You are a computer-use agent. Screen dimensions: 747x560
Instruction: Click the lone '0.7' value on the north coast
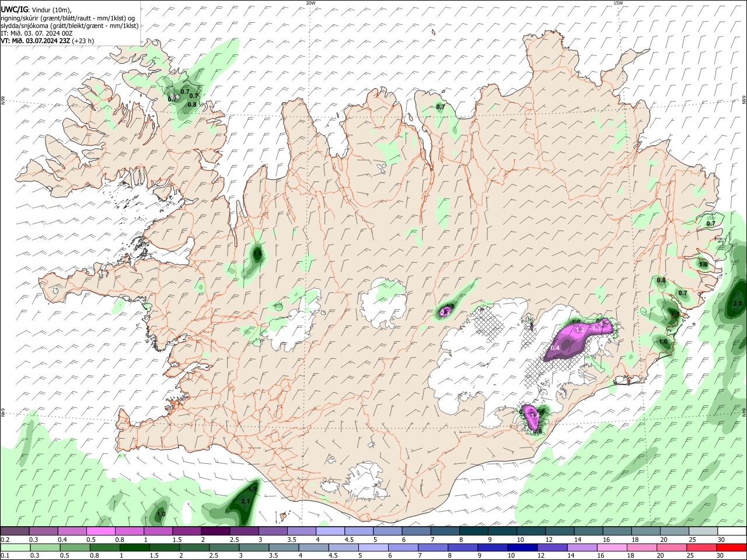click(441, 107)
